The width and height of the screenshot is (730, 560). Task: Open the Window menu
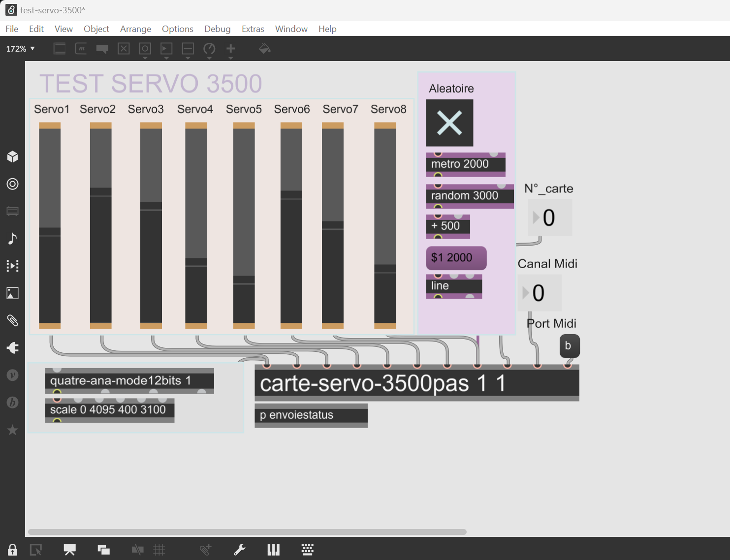pos(291,29)
